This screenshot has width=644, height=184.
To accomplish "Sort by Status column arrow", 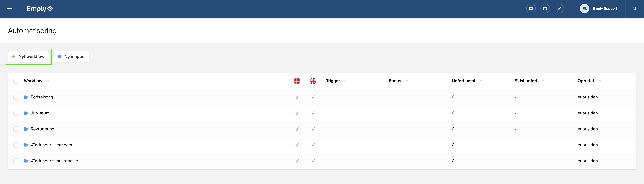I will point(407,81).
